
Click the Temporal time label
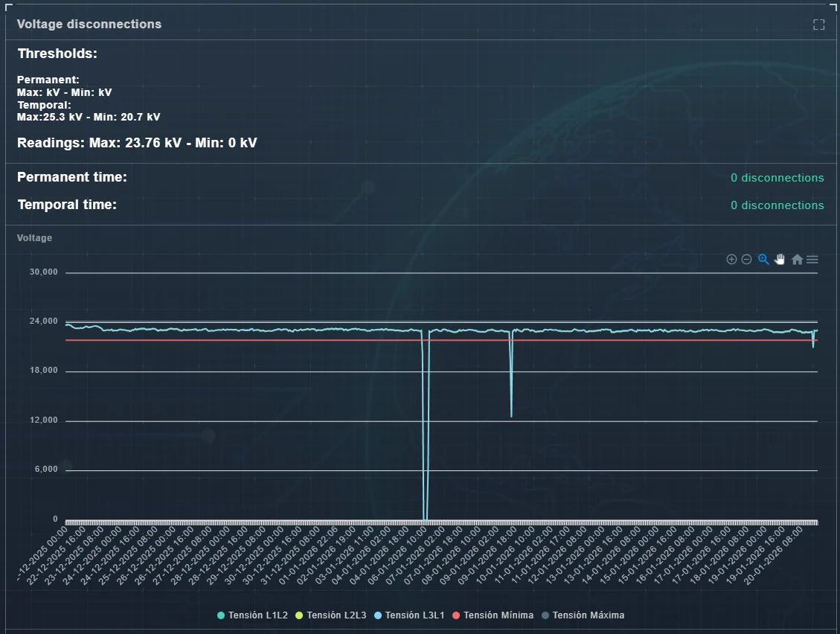tap(67, 205)
